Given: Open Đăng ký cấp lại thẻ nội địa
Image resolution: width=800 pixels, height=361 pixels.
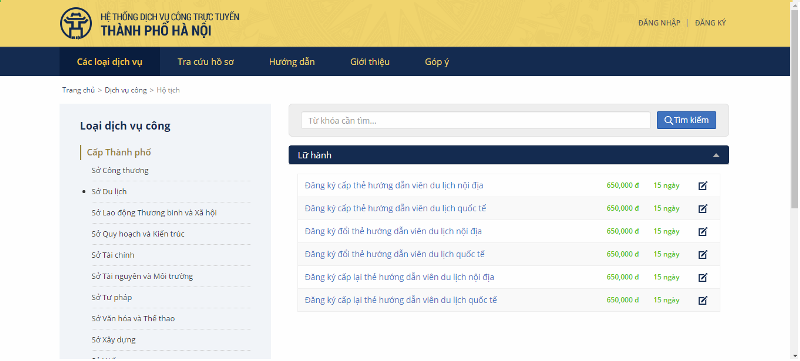Looking at the screenshot, I should (399, 277).
